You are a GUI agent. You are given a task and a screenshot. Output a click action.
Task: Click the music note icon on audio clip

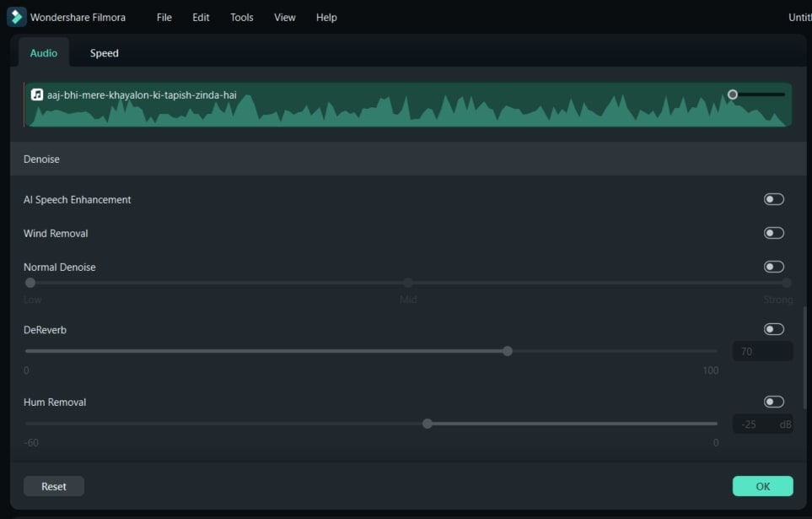pos(37,95)
